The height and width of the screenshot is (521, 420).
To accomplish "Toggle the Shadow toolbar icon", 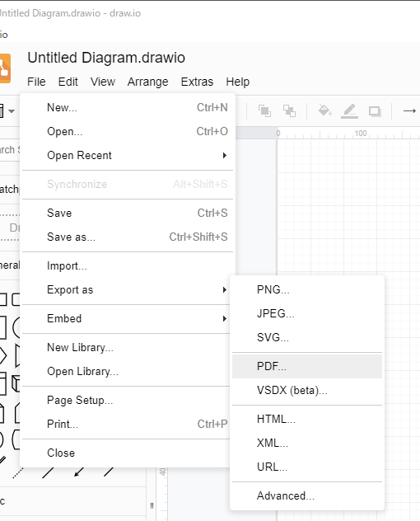I will point(375,111).
